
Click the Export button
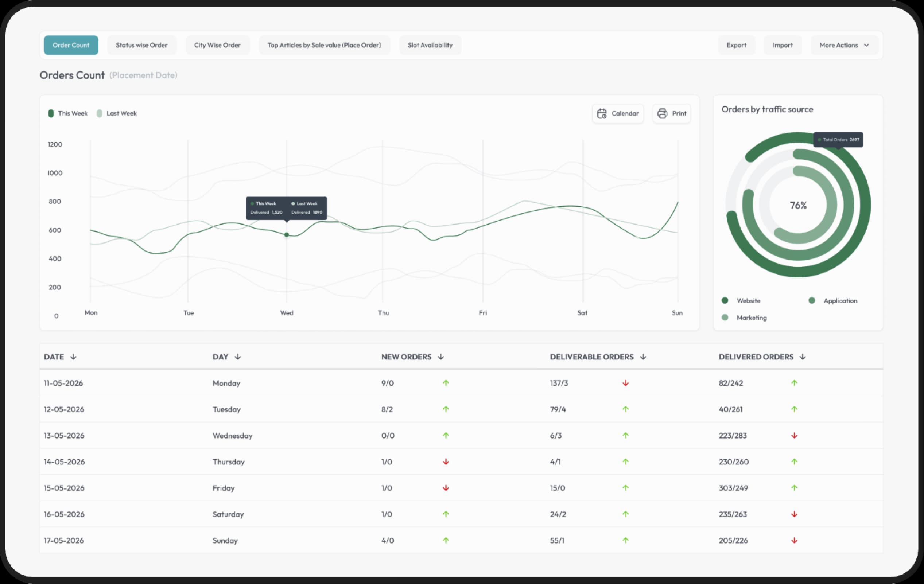736,45
